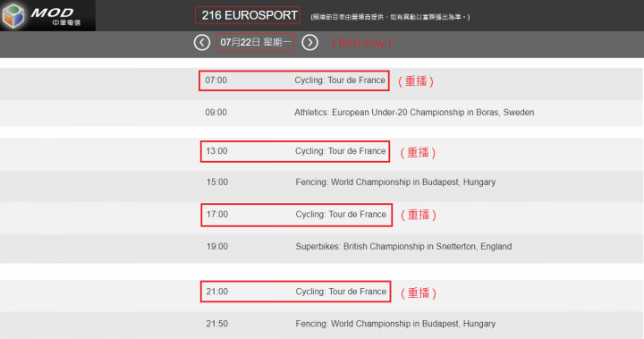Image resolution: width=644 pixels, height=339 pixels.
Task: Open the MOD 中華電信 brand text
Action: pyautogui.click(x=56, y=16)
